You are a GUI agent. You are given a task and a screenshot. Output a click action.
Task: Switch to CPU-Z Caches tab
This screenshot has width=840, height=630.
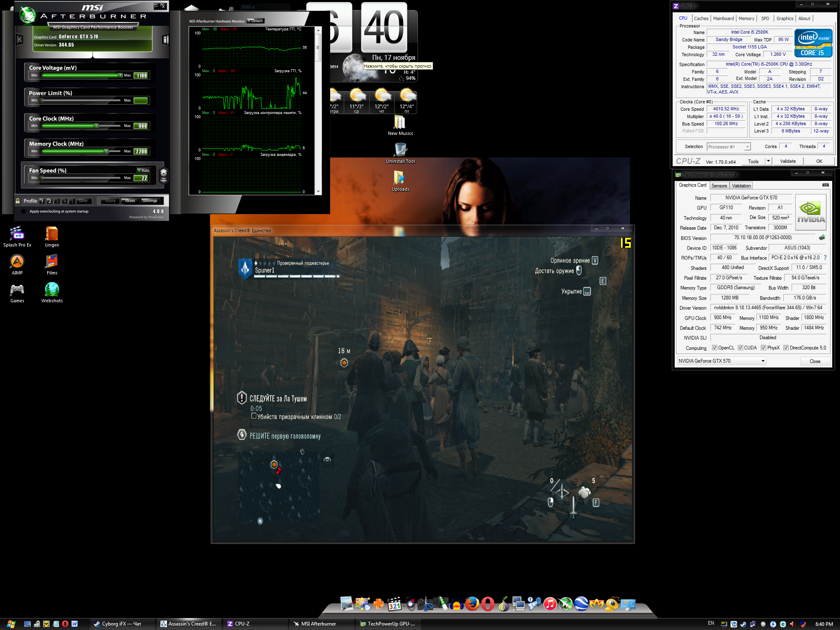pos(701,18)
